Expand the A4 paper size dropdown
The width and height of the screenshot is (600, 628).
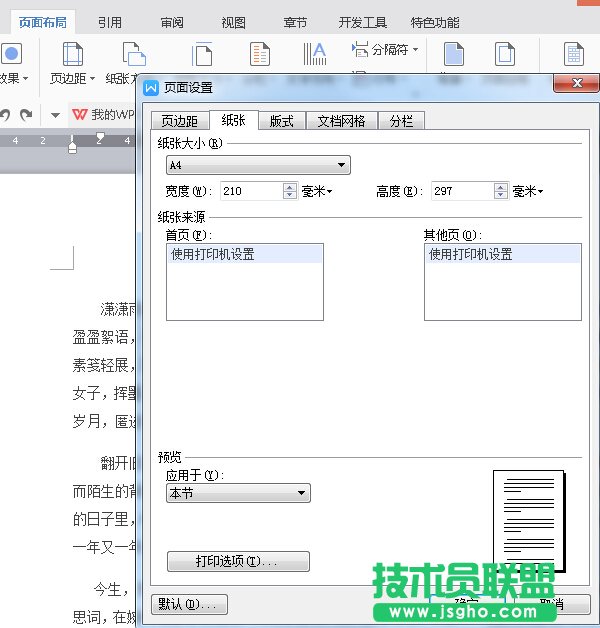(342, 165)
